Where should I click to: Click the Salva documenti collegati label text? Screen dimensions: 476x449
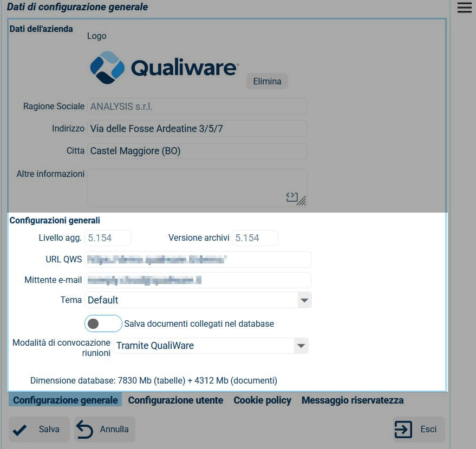(199, 324)
